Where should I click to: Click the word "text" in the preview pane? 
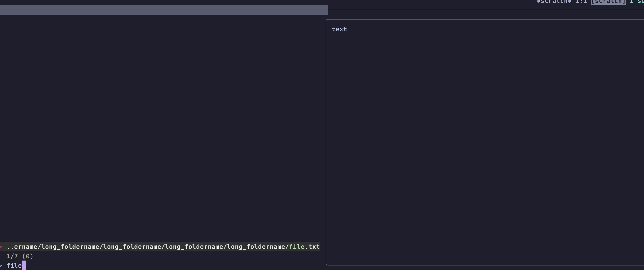[339, 29]
